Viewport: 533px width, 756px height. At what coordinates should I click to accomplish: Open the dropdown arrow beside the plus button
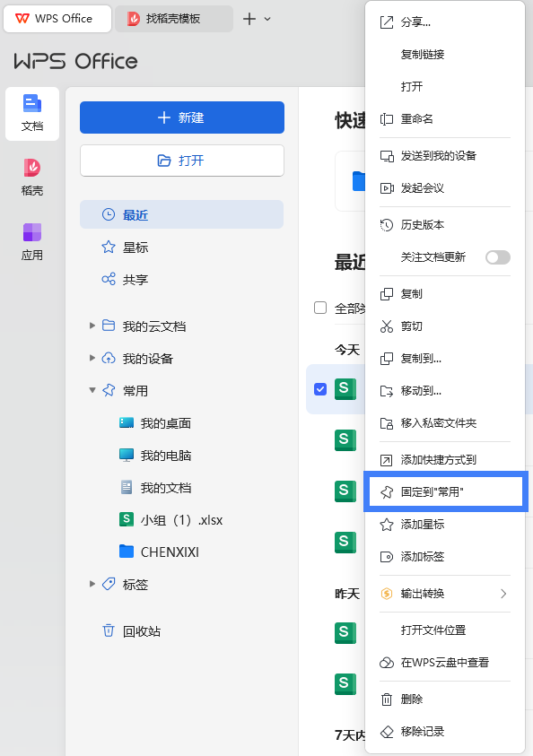pyautogui.click(x=267, y=19)
